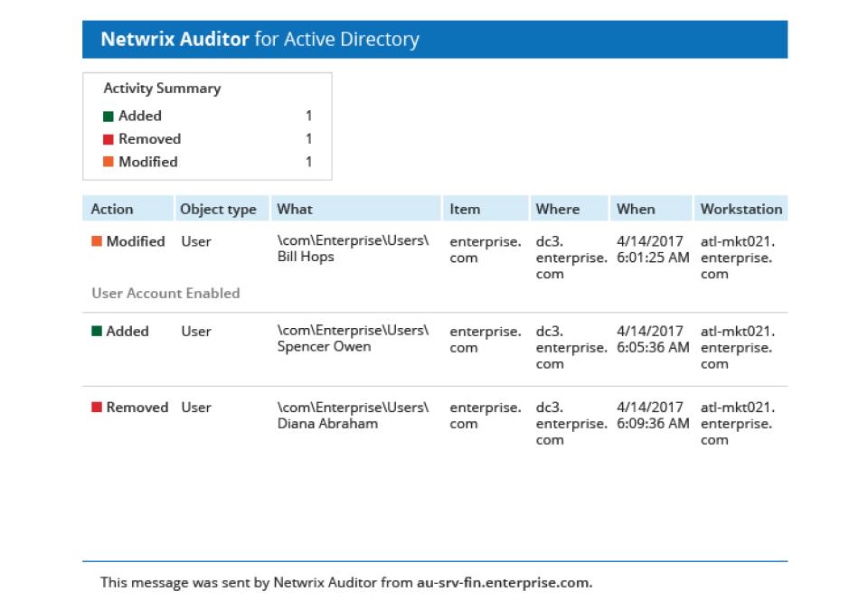Click the Spencer Owen user path
The width and height of the screenshot is (868, 610).
(x=354, y=338)
